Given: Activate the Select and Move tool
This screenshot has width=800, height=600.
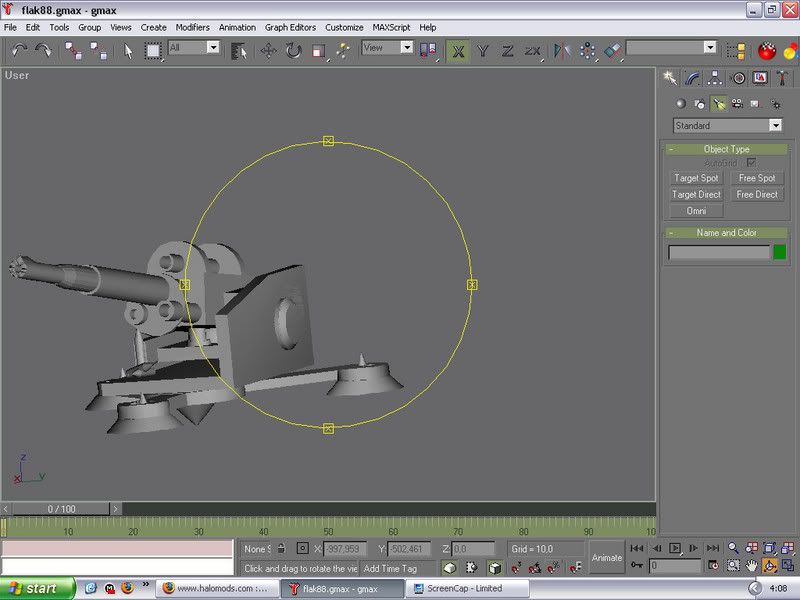Looking at the screenshot, I should pos(268,51).
